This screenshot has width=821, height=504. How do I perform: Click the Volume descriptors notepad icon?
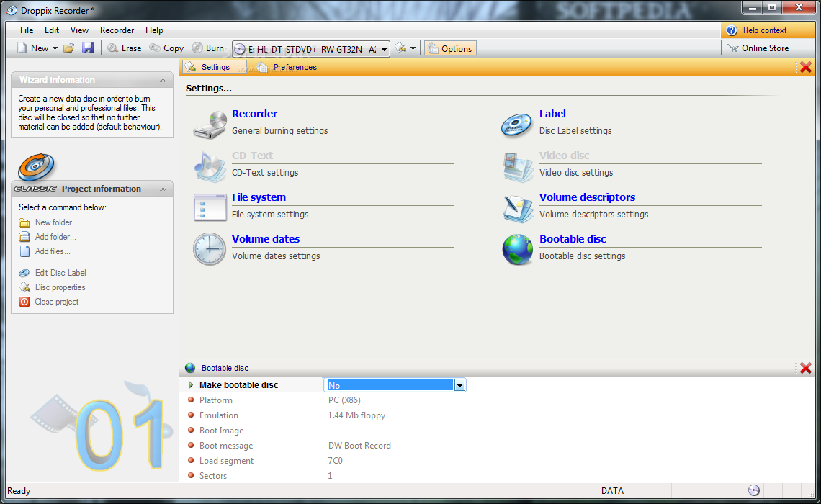point(517,208)
